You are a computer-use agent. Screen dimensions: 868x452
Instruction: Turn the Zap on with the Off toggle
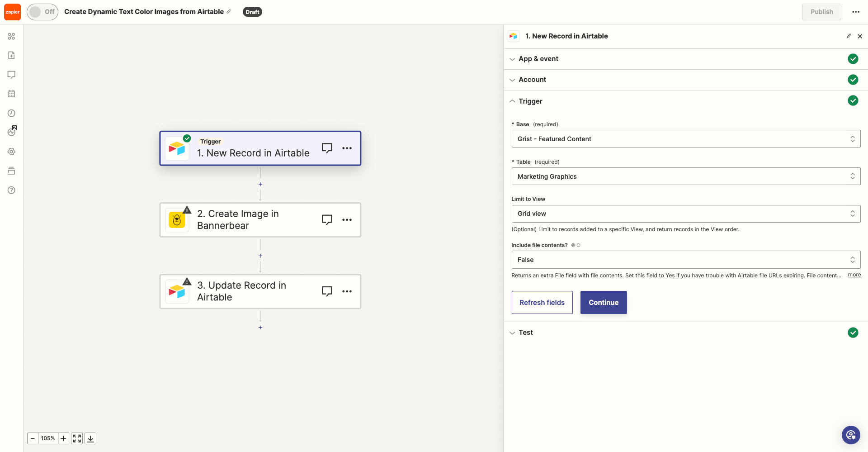[x=42, y=12]
